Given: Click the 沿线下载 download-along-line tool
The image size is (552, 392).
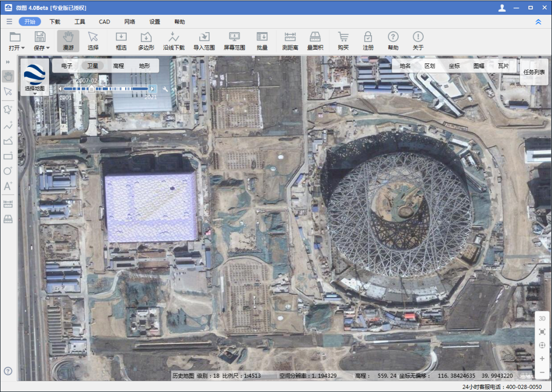Looking at the screenshot, I should (174, 41).
